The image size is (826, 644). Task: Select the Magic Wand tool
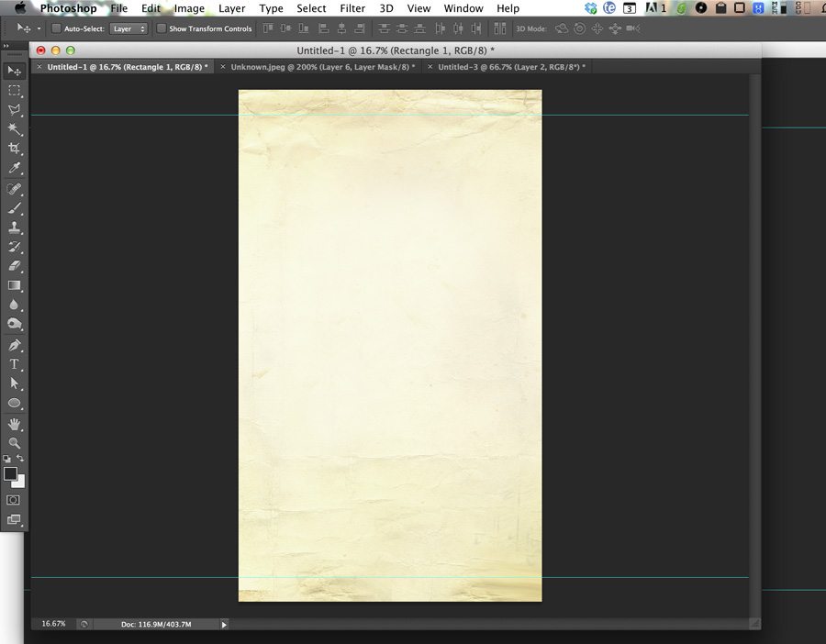click(x=14, y=129)
